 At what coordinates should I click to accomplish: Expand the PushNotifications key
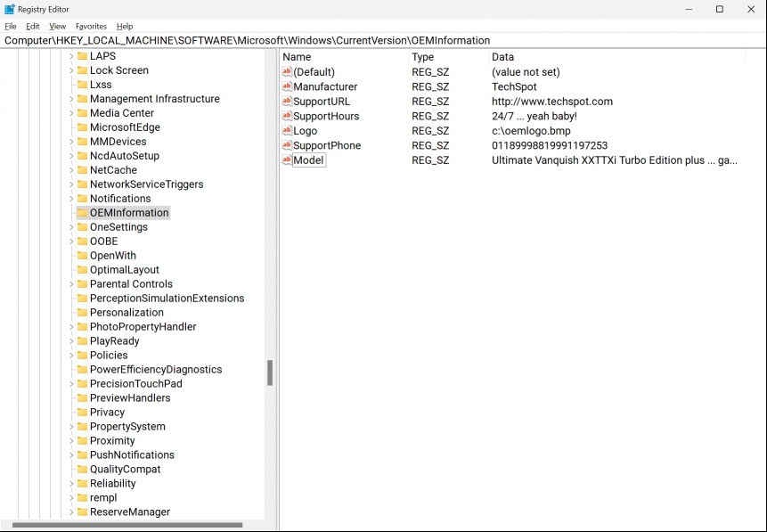pyautogui.click(x=71, y=454)
